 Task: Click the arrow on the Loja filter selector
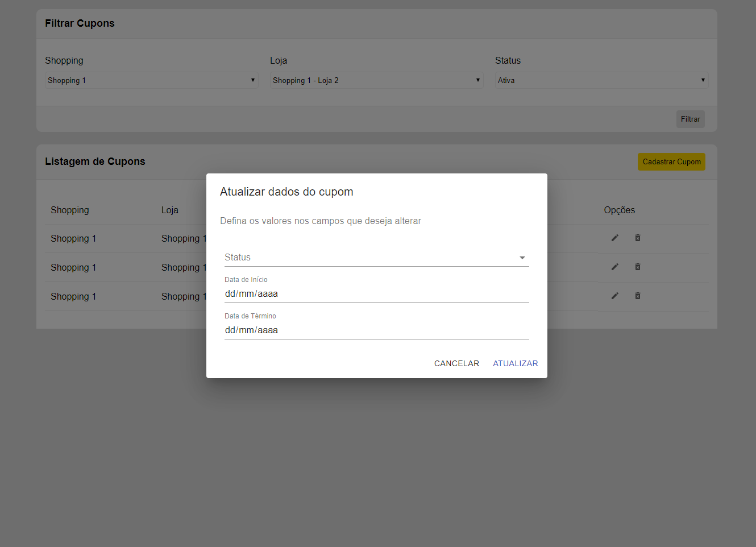[477, 80]
